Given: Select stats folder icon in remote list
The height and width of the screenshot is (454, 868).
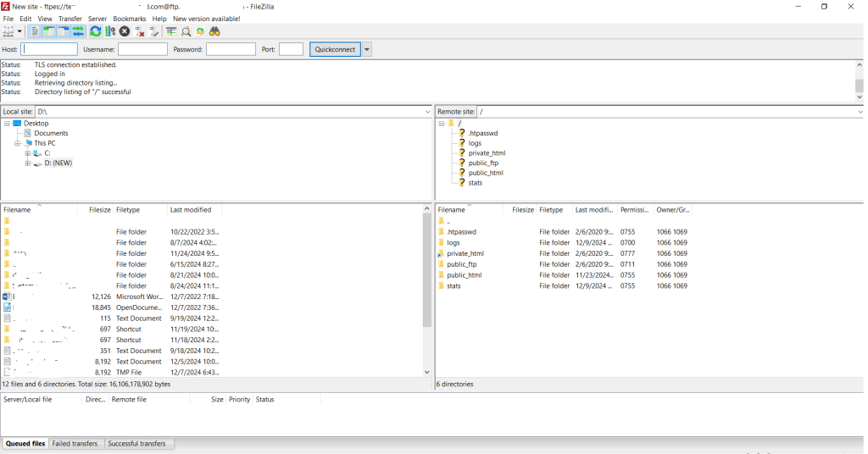Looking at the screenshot, I should [441, 286].
